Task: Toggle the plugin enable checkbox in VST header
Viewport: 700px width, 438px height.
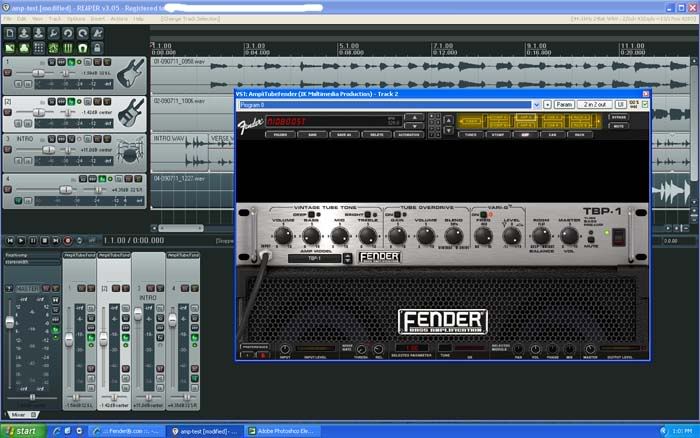Action: pyautogui.click(x=645, y=104)
